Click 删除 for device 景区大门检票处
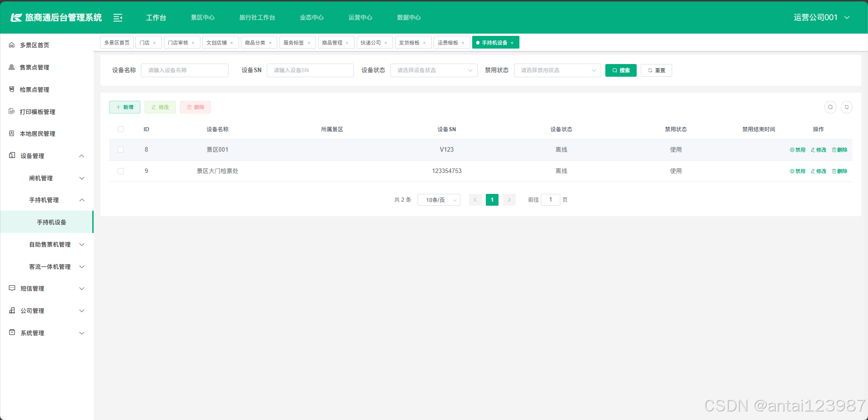Viewport: 868px width, 420px height. [839, 171]
